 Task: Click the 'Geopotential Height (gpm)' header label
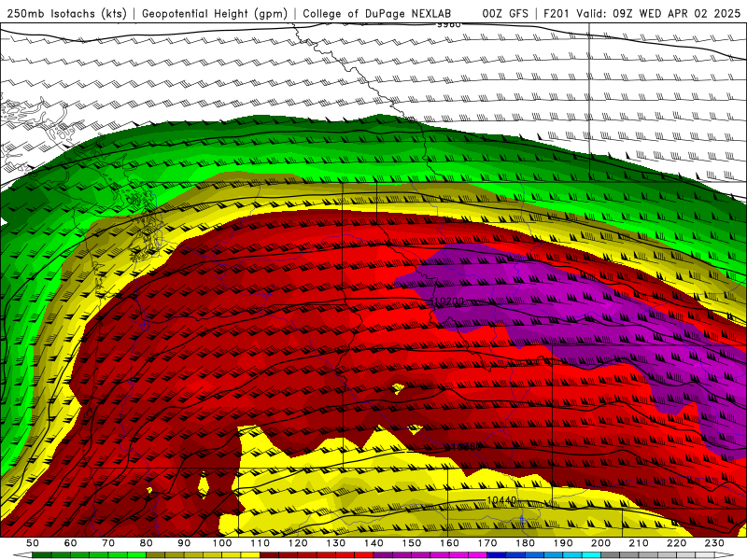pos(215,14)
